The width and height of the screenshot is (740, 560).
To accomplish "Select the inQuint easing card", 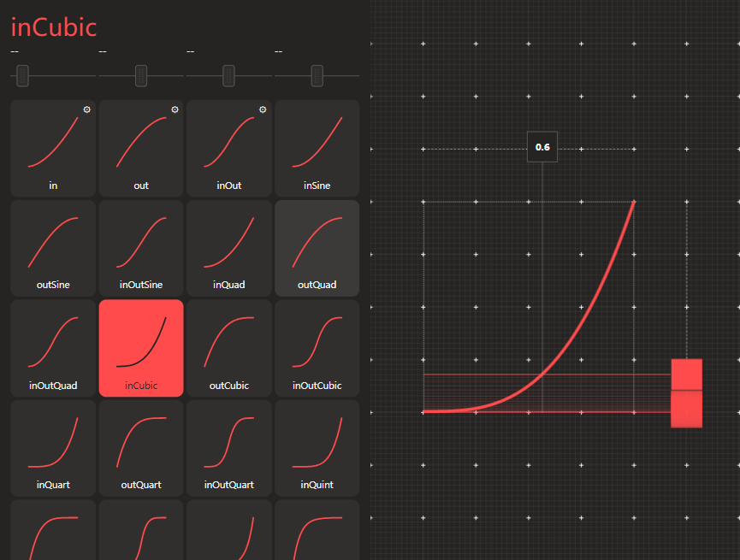I will [317, 448].
